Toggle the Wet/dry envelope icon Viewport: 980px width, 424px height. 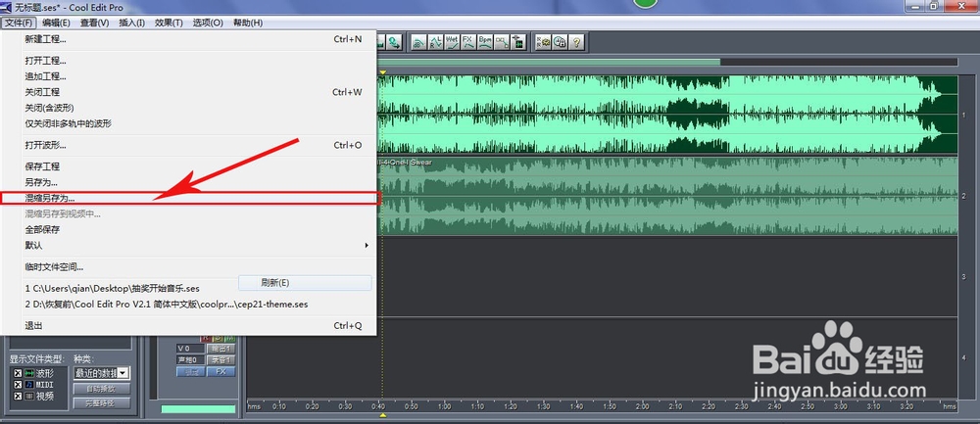[x=452, y=42]
